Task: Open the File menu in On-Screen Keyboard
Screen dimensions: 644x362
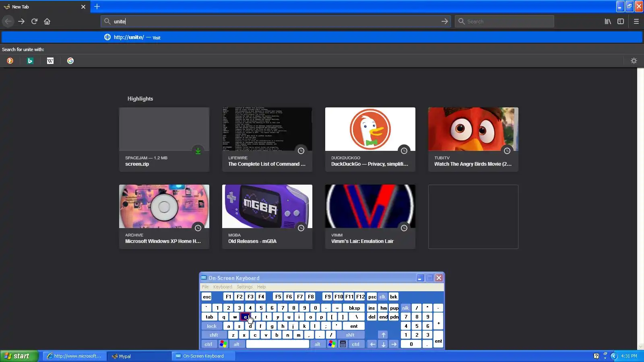Action: pyautogui.click(x=205, y=287)
